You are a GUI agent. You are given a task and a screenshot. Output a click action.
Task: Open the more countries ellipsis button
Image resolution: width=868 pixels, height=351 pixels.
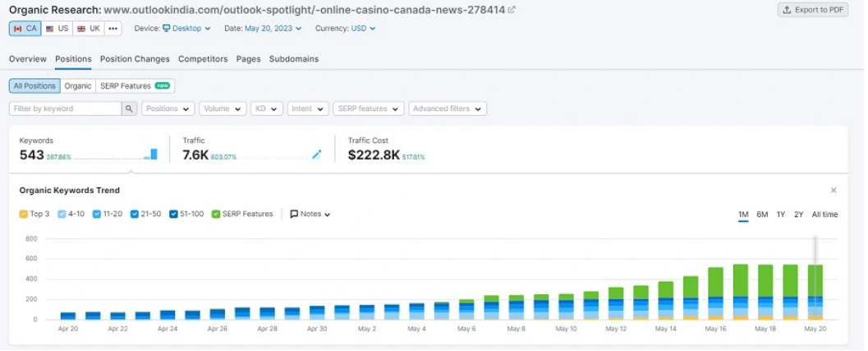coord(113,29)
